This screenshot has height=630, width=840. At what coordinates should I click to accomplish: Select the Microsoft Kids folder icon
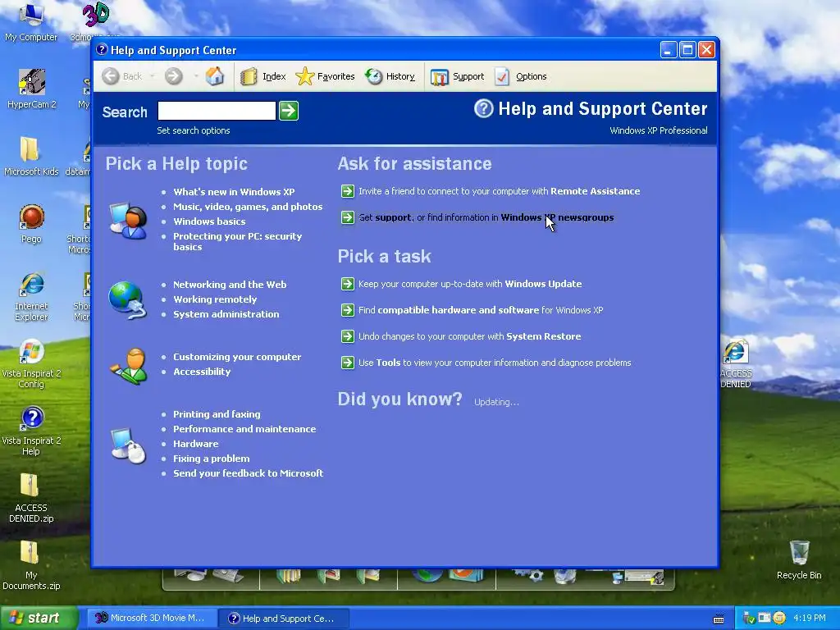click(31, 157)
